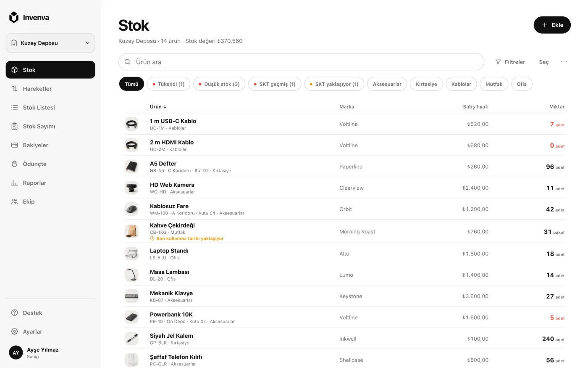Click the Ödünçte hand icon

pyautogui.click(x=14, y=164)
